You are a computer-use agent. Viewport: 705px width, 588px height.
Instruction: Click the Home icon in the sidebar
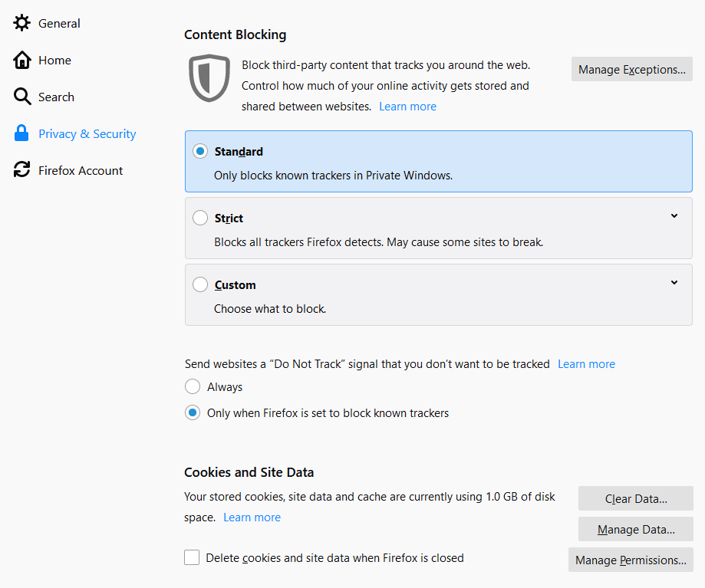click(x=20, y=60)
